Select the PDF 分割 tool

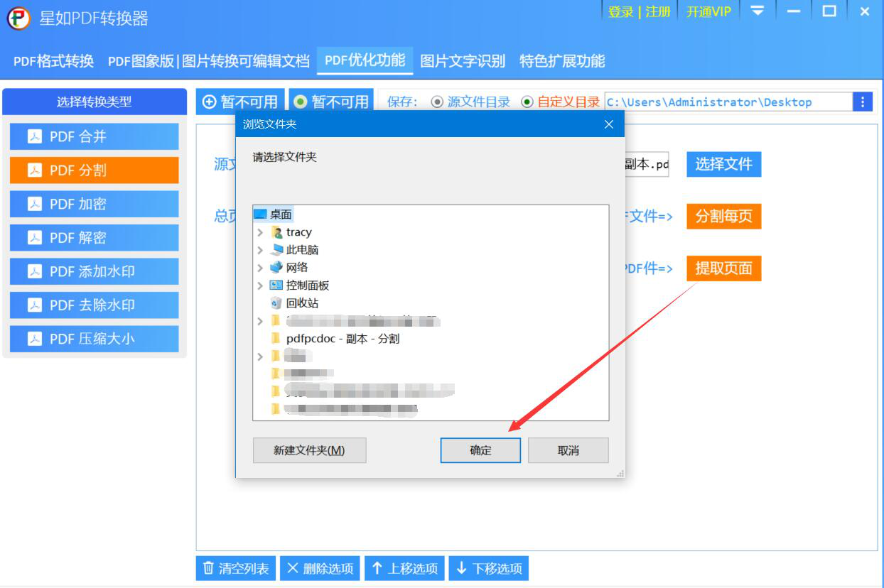click(93, 170)
